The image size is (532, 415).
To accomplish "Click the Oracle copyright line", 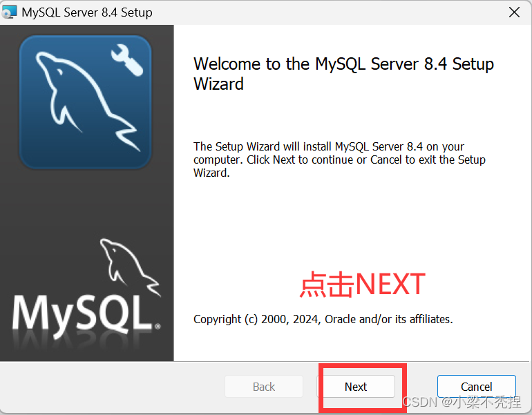I will point(323,319).
